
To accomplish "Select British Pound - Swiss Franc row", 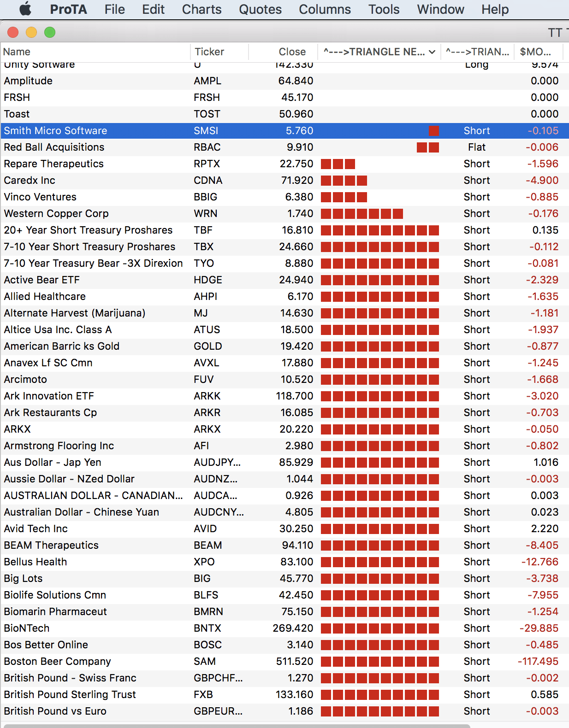I will point(284,678).
